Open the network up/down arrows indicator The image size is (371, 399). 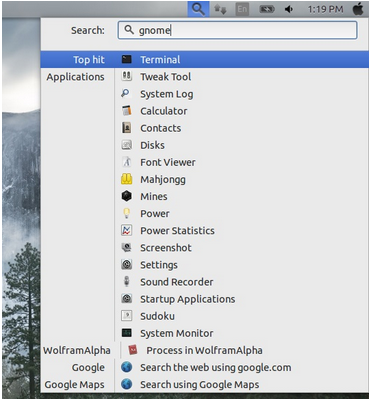point(220,9)
